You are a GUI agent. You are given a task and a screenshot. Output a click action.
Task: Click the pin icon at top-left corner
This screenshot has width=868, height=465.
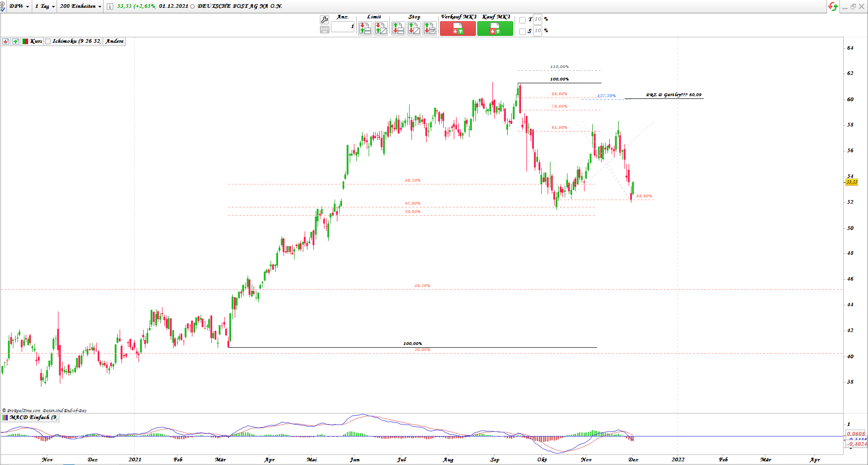[x=3, y=6]
